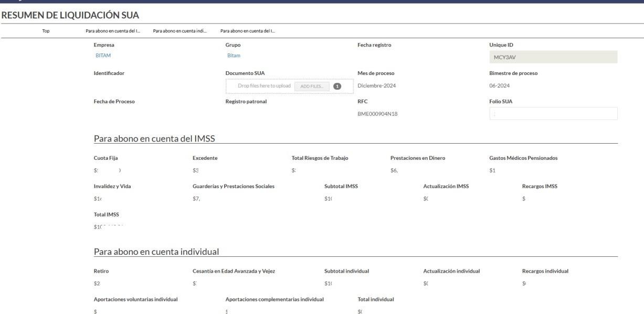Open the BITAM empresa link

point(103,55)
